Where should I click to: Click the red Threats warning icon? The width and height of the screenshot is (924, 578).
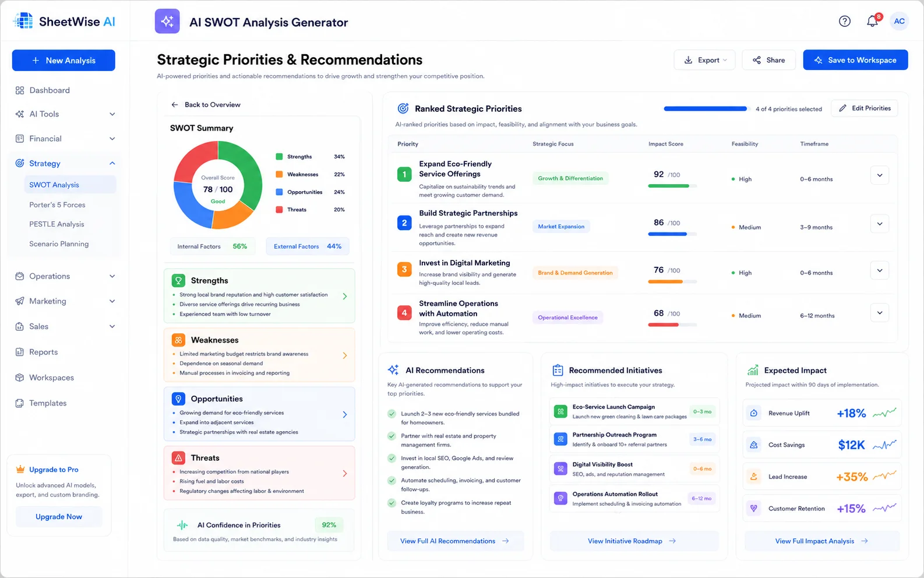pyautogui.click(x=178, y=458)
